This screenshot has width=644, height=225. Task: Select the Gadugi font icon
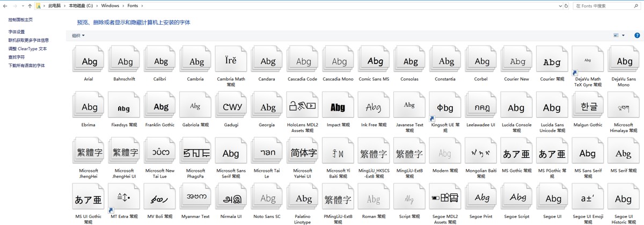(231, 105)
